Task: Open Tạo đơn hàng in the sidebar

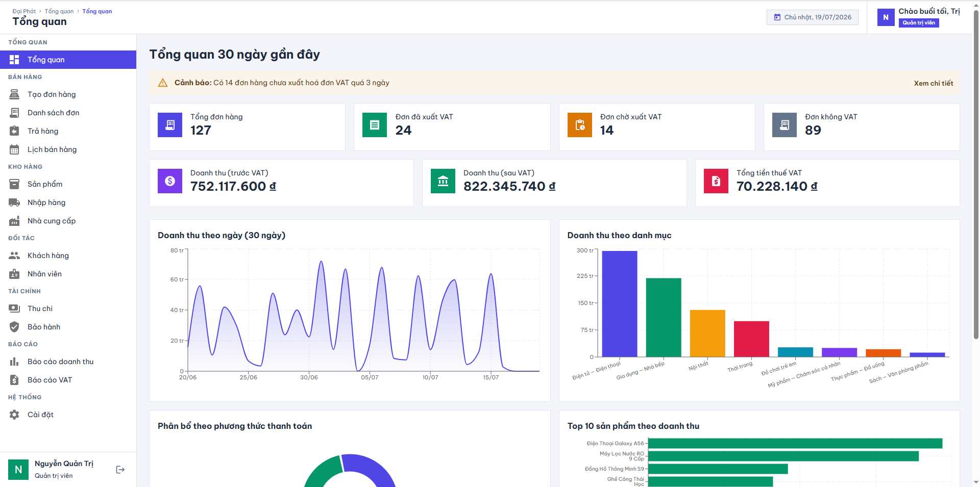Action: pyautogui.click(x=68, y=94)
